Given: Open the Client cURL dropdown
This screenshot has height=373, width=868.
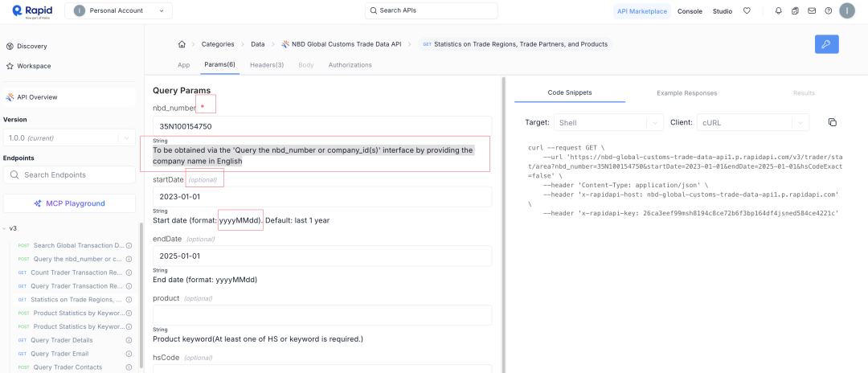Looking at the screenshot, I should click(753, 122).
